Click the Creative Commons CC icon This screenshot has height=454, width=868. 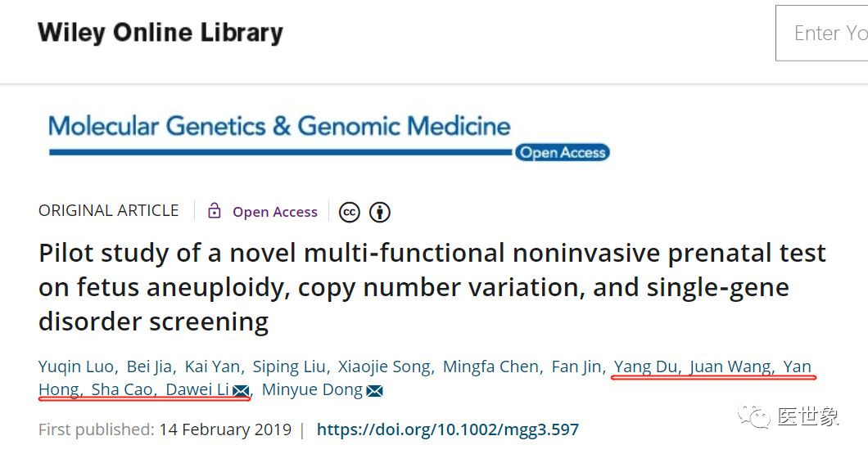pos(350,212)
